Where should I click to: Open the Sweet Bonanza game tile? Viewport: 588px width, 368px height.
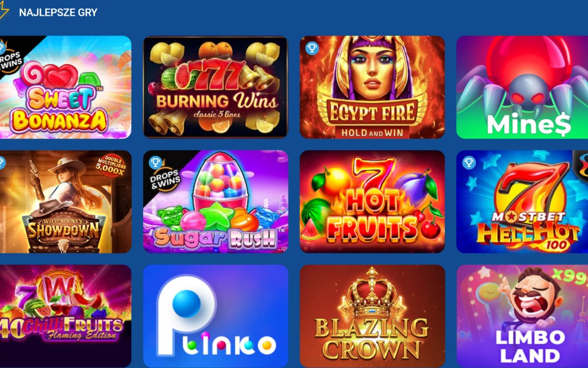coord(66,87)
